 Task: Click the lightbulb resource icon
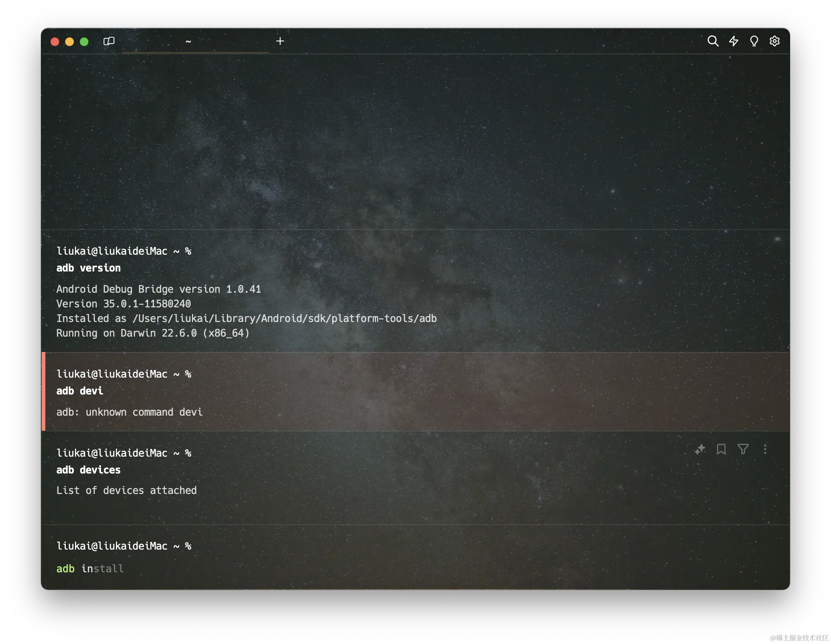[x=754, y=41]
